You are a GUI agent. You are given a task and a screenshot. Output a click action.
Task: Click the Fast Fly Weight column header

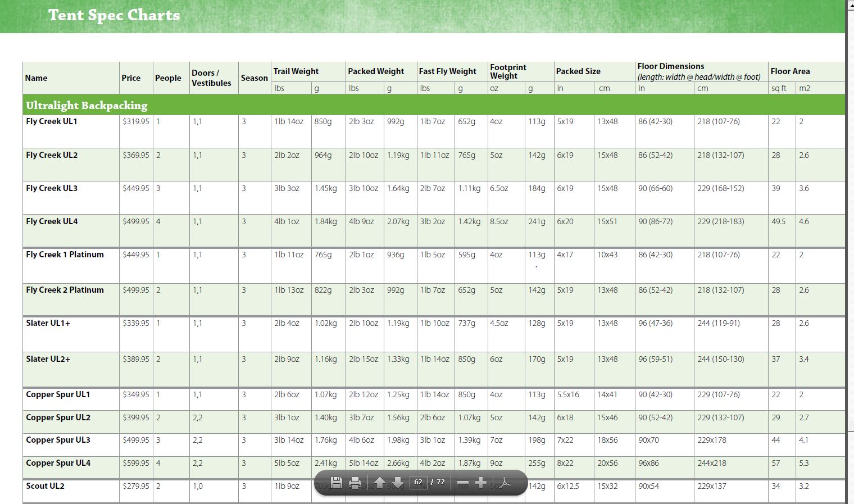tap(447, 71)
